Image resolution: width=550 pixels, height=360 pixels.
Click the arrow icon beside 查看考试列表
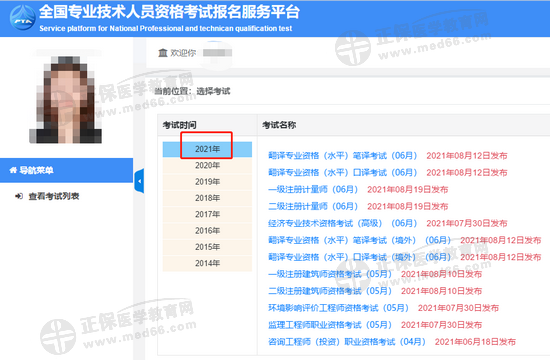(19, 196)
